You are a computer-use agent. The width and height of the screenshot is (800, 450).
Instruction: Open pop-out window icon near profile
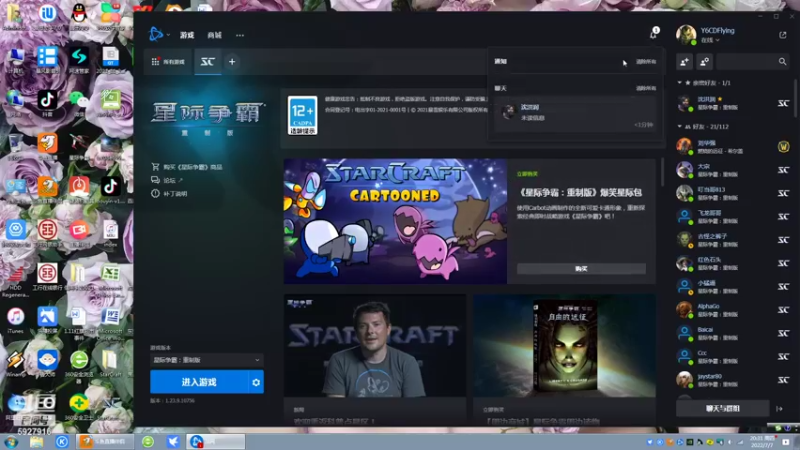pos(783,35)
